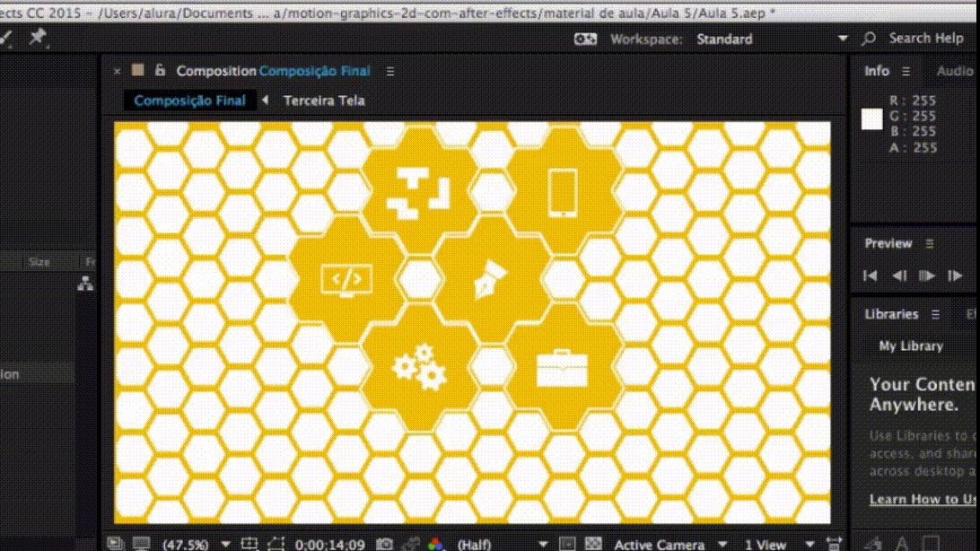Select the Puppet Pin tool
The width and height of the screenshot is (980, 551).
click(37, 38)
